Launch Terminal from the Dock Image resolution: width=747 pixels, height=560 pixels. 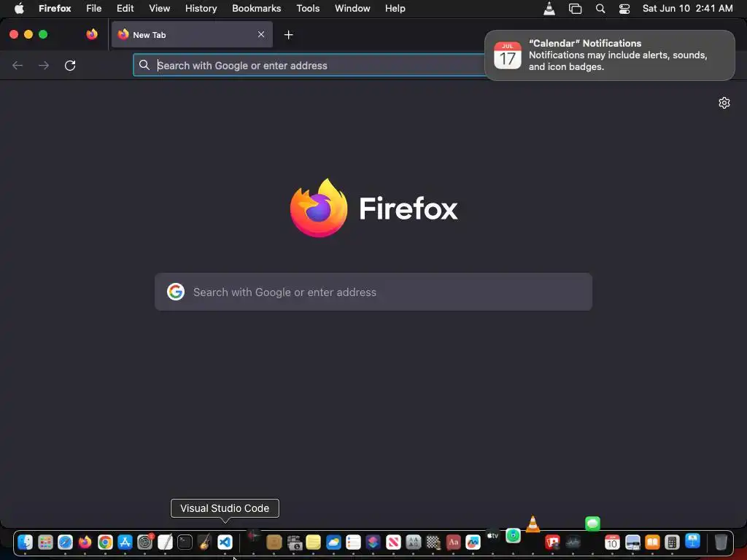point(185,542)
